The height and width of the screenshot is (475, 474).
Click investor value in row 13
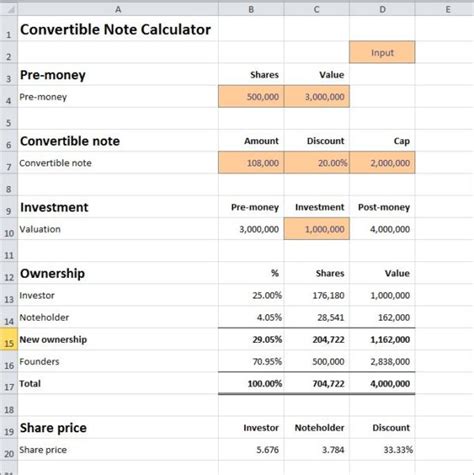tap(382, 295)
